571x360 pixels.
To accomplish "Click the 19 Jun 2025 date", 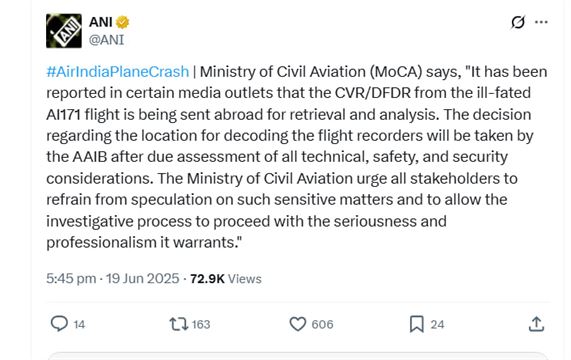I will (143, 279).
